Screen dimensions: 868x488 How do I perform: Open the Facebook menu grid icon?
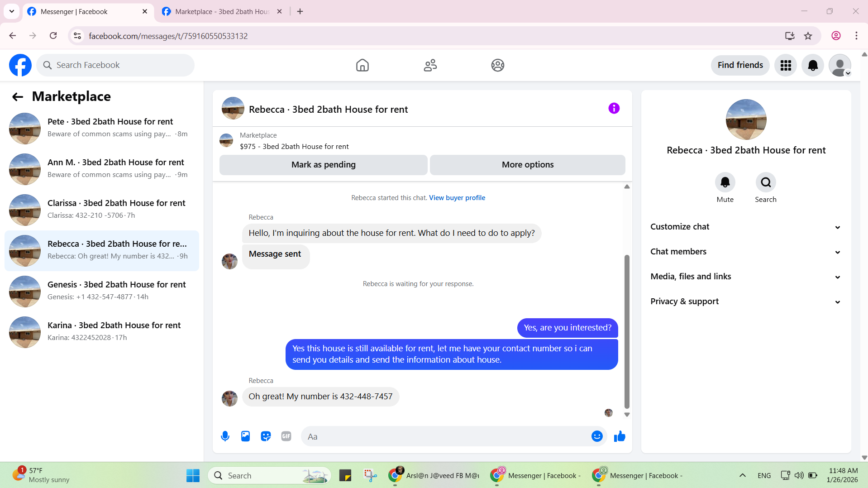pos(786,65)
